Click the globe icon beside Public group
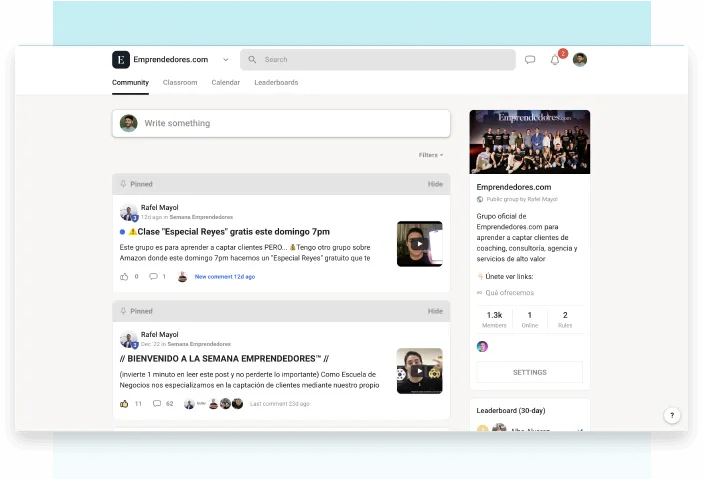704x479 pixels. [480, 199]
